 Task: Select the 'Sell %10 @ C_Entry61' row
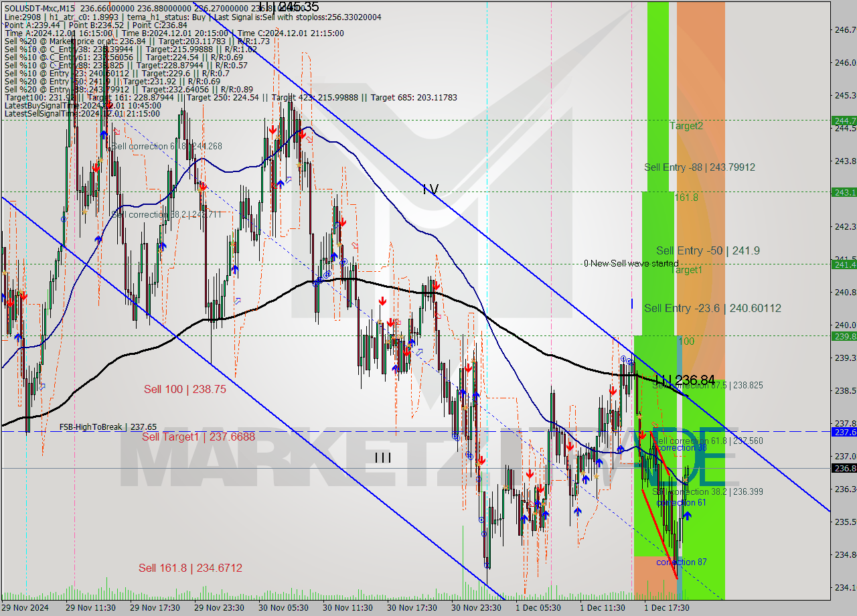125,57
